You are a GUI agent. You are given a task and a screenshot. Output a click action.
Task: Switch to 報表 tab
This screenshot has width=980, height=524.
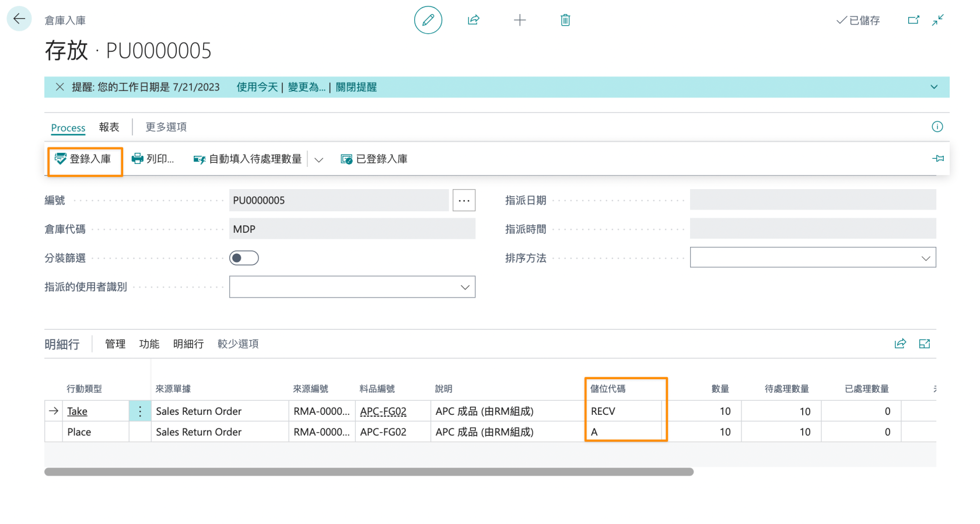click(109, 127)
